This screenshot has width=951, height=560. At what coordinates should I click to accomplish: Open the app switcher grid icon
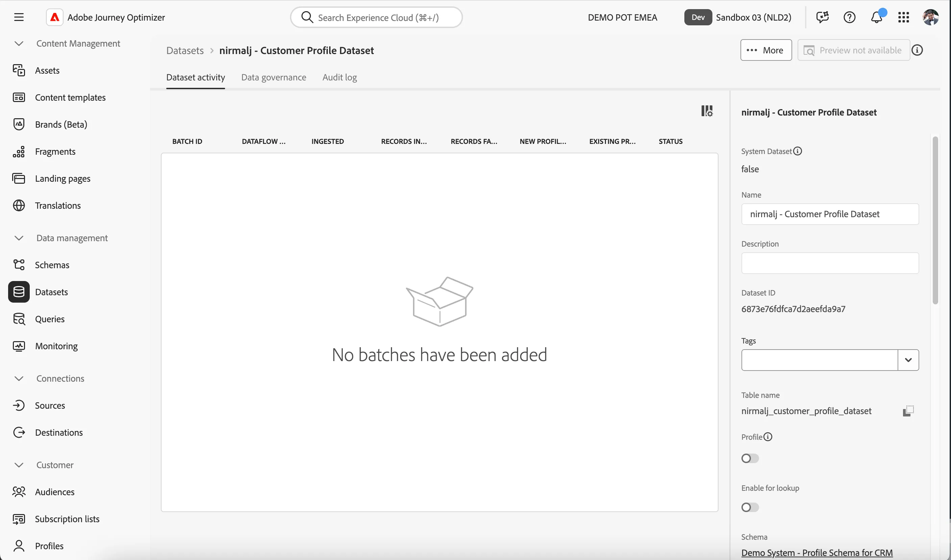point(903,17)
